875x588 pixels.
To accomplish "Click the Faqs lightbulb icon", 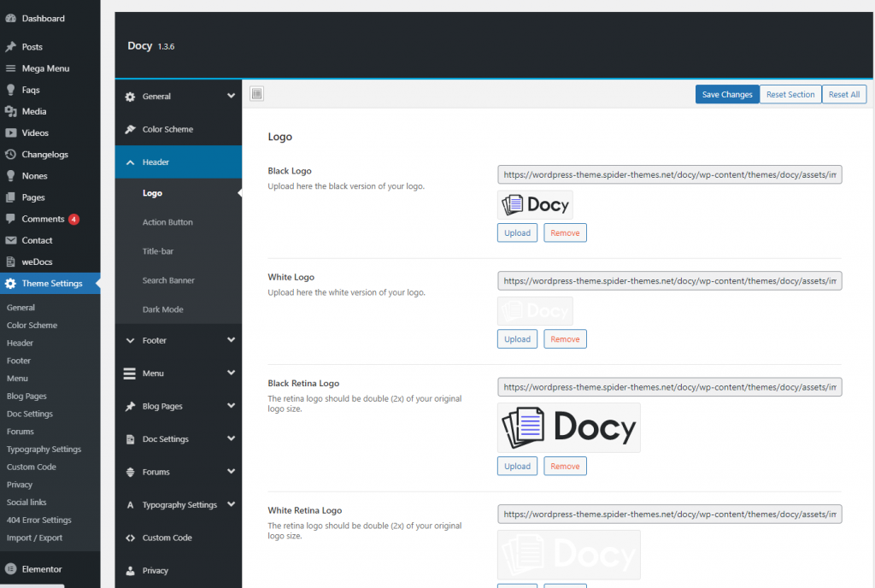I will click(10, 90).
